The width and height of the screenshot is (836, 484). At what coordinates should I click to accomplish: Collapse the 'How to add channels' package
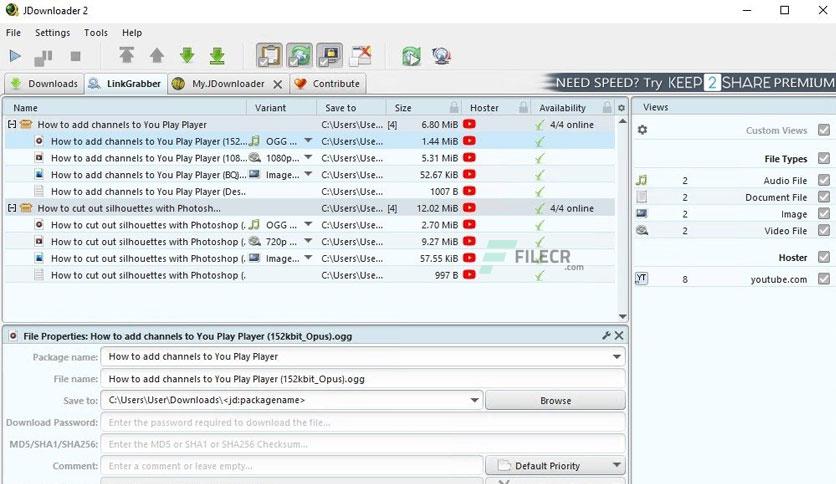(12, 125)
